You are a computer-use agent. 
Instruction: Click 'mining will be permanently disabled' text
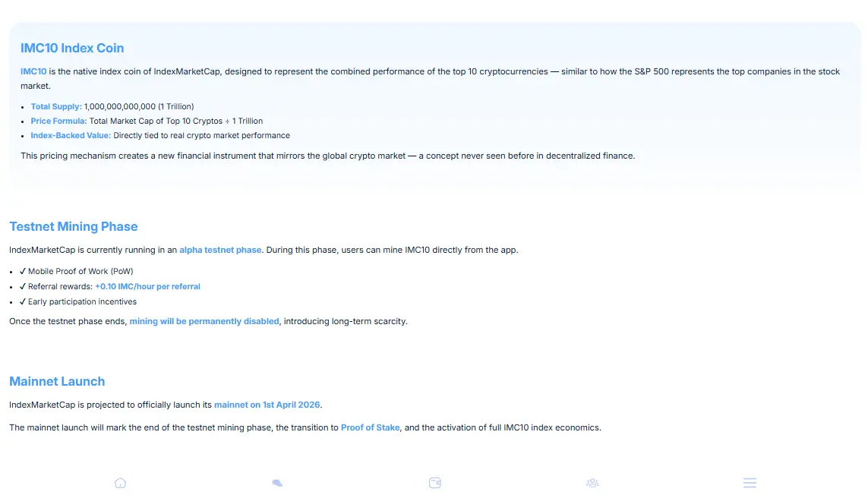pyautogui.click(x=204, y=321)
